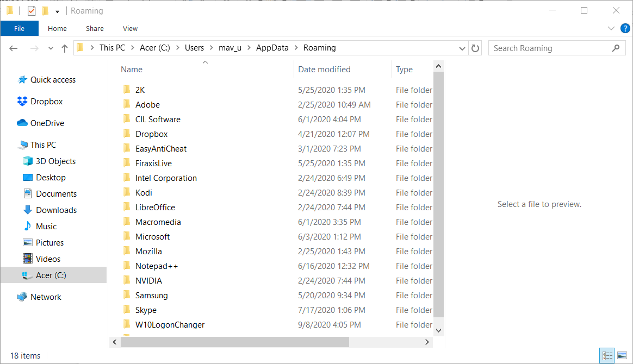Switch to the View ribbon tab
Image resolution: width=633 pixels, height=364 pixels.
(x=130, y=29)
